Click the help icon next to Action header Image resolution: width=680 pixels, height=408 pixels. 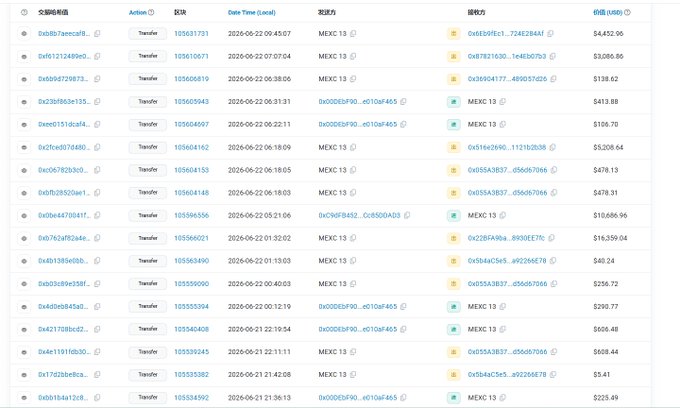click(x=151, y=13)
